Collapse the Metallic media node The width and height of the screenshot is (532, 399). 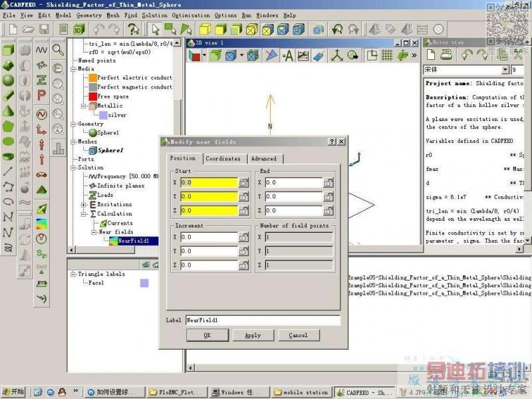click(84, 106)
